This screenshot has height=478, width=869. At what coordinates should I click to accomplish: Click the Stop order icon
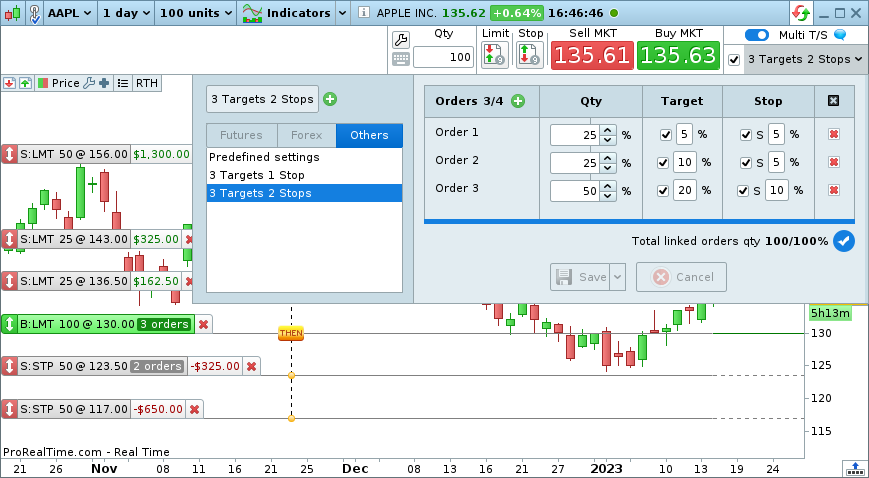tap(530, 55)
